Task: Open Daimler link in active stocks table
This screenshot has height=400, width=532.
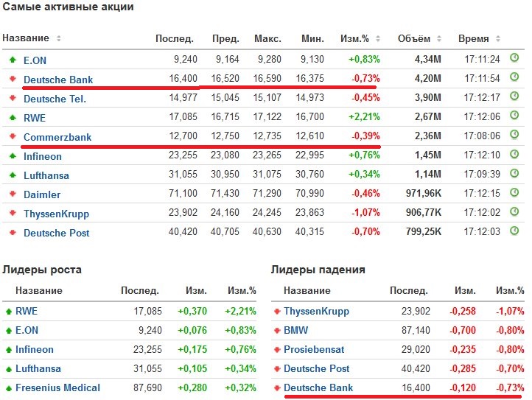Action: click(x=42, y=194)
